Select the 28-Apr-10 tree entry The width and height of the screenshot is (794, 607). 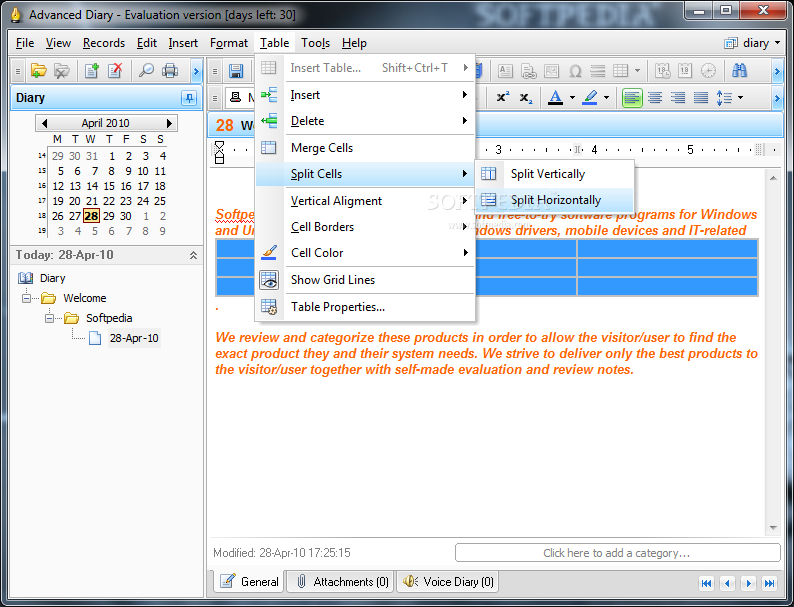[134, 338]
